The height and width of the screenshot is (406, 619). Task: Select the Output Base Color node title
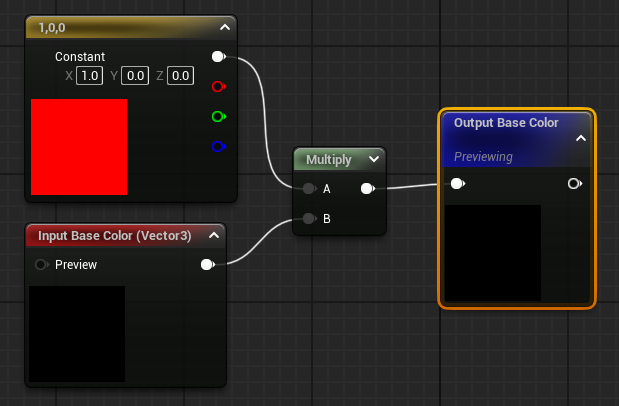click(506, 123)
